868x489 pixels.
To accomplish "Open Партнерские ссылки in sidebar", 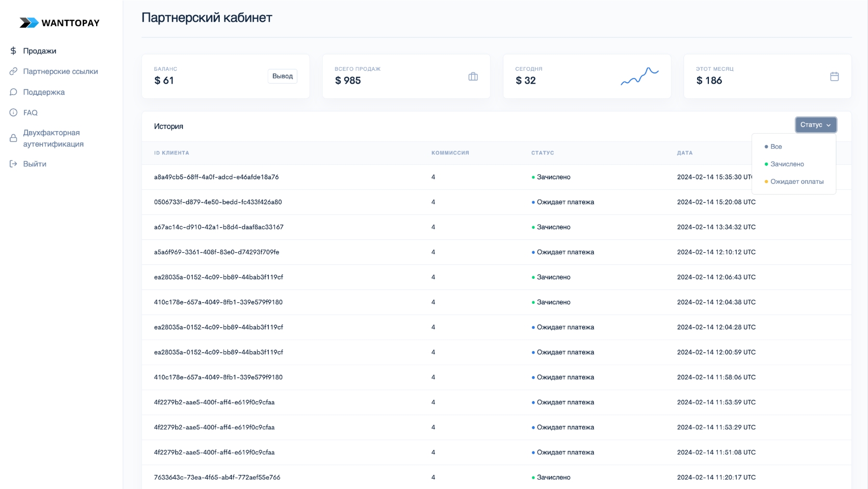I will pyautogui.click(x=60, y=71).
